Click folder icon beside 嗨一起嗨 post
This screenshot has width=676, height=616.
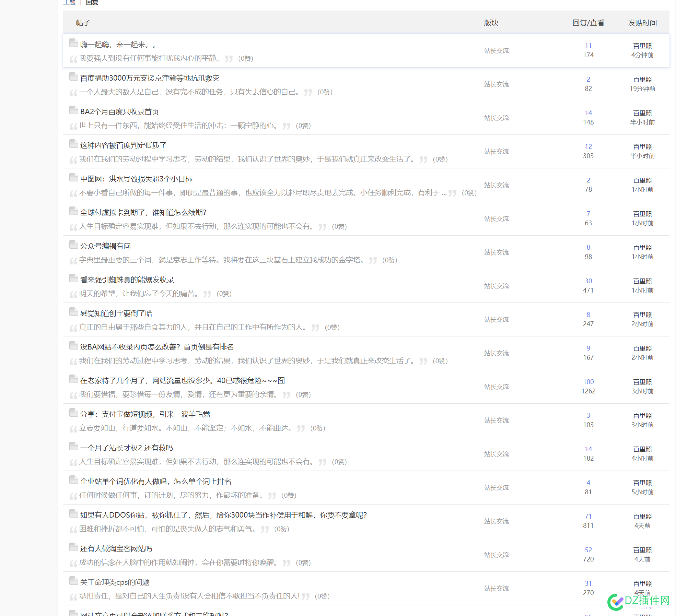tap(73, 43)
